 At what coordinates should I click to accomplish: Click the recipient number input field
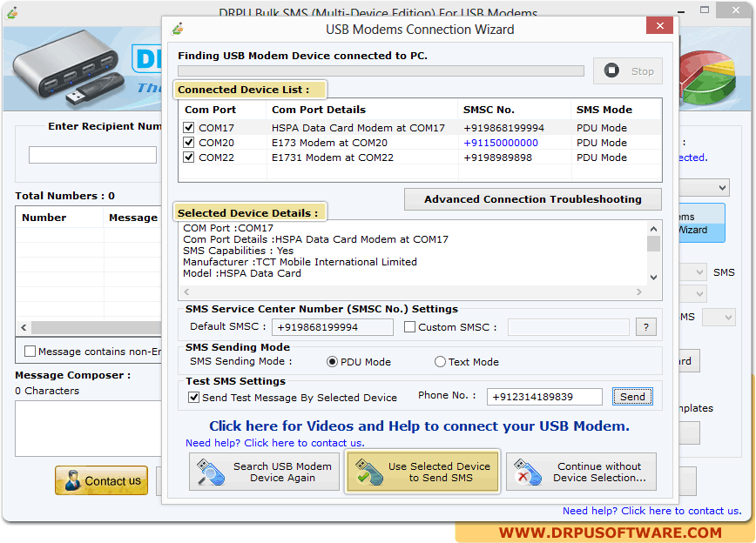[92, 155]
